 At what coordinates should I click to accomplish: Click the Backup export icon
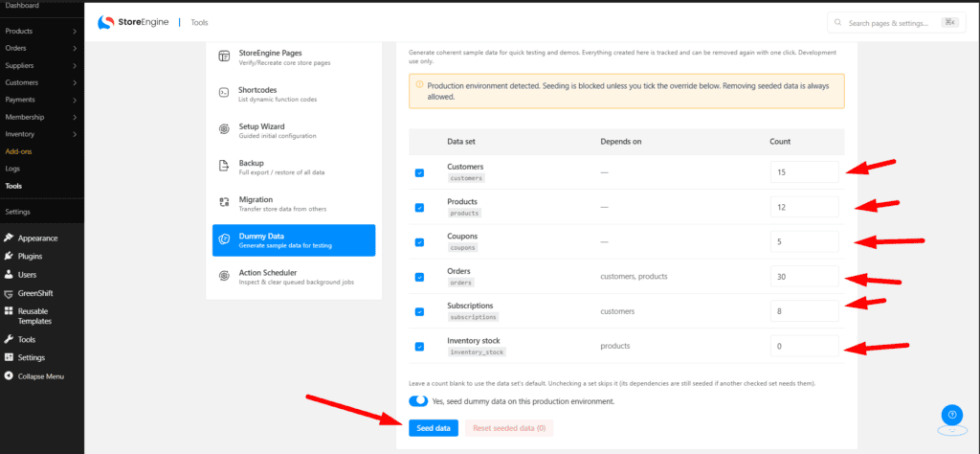coord(224,167)
